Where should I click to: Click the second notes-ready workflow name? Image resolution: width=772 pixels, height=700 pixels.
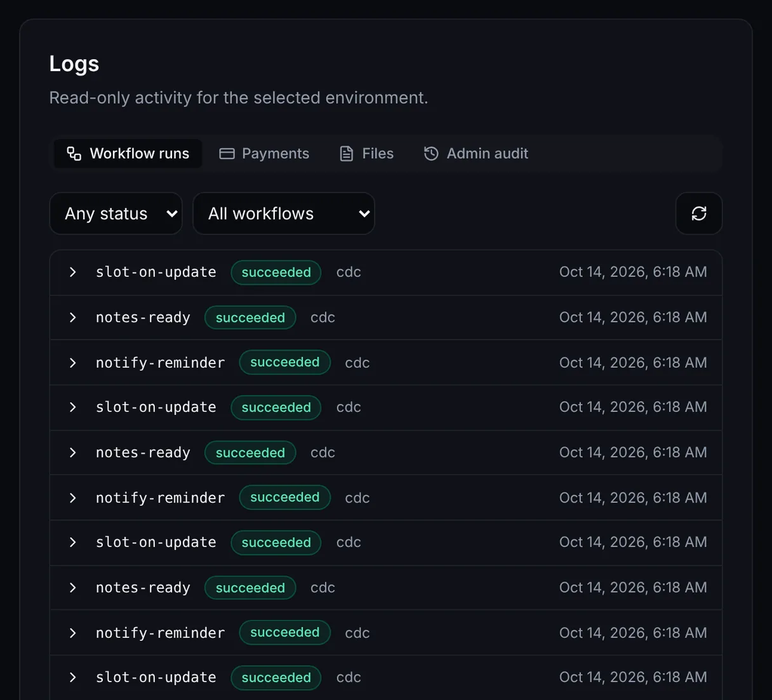tap(143, 452)
